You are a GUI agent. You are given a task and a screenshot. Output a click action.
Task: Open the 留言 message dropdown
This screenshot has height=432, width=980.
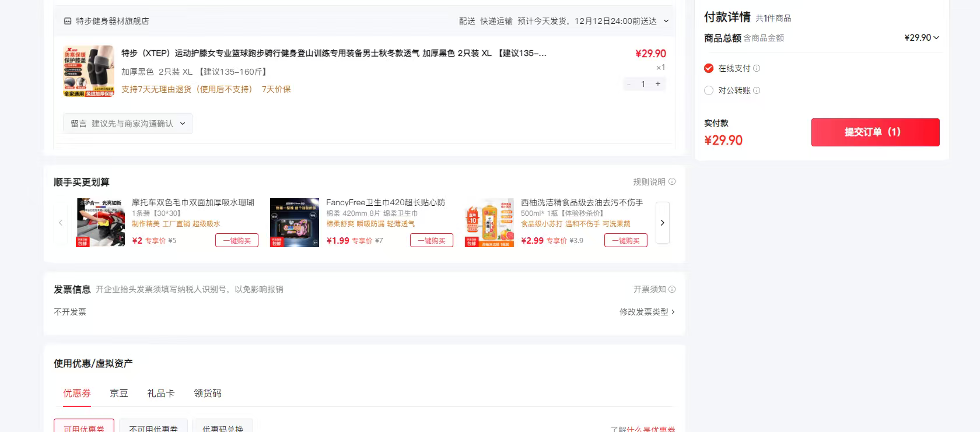click(127, 124)
